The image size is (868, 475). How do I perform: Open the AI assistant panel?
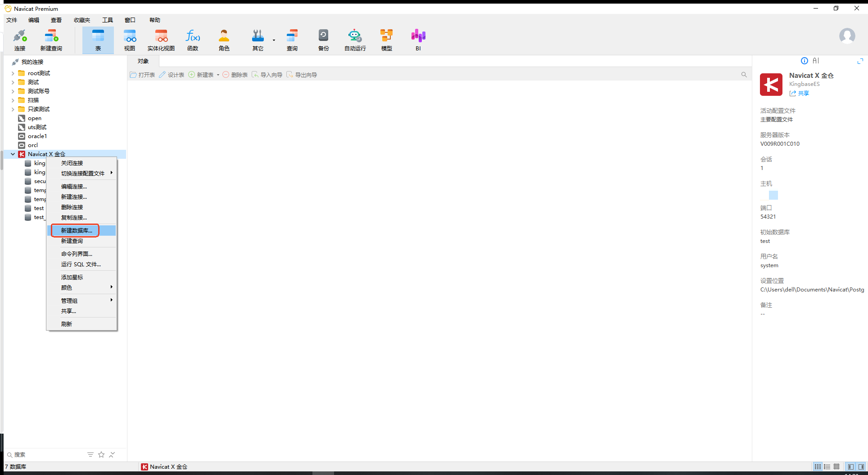[816, 61]
